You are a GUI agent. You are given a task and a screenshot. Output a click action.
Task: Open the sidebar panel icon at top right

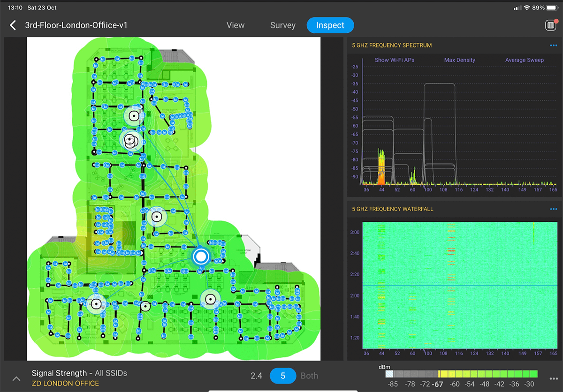pos(551,25)
